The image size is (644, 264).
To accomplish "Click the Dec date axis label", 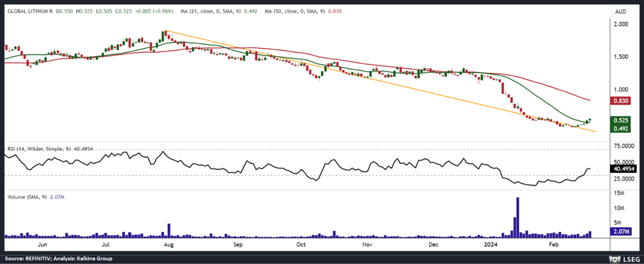I will click(433, 244).
